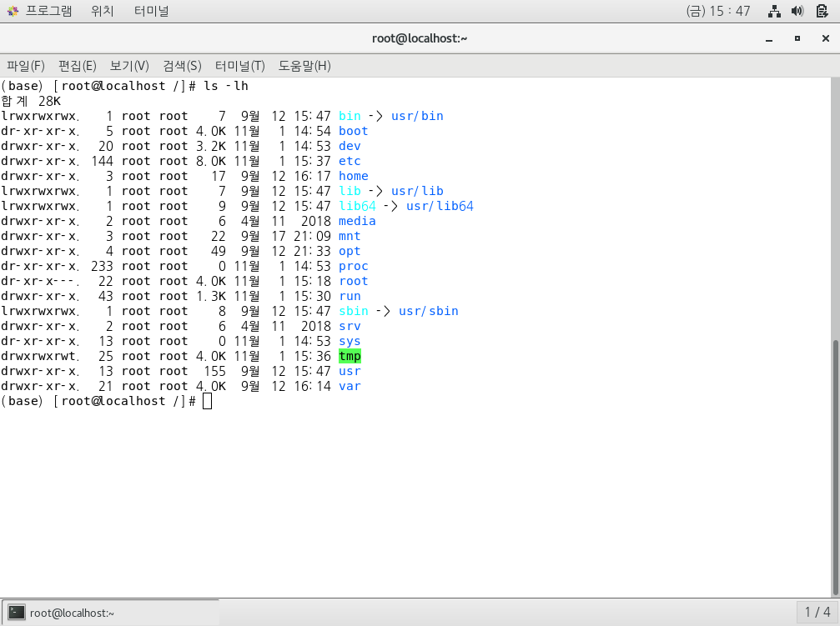840x626 pixels.
Task: Open the 프로그램 applications menu
Action: 48,11
